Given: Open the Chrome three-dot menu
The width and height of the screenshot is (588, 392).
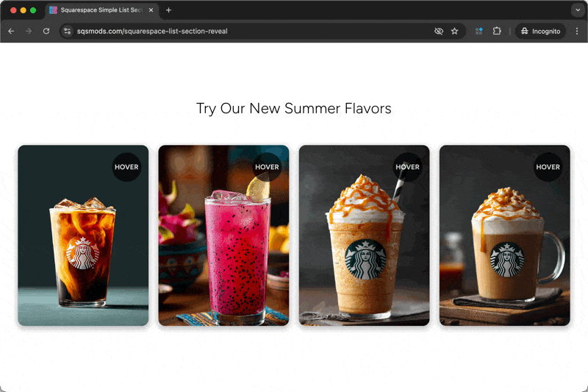Looking at the screenshot, I should click(x=577, y=31).
